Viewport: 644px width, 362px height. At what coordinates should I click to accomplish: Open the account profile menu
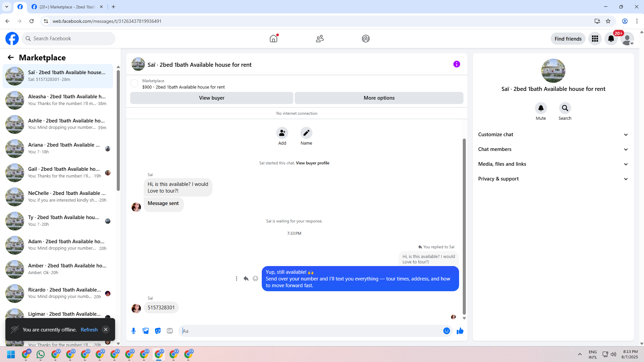[627, 39]
